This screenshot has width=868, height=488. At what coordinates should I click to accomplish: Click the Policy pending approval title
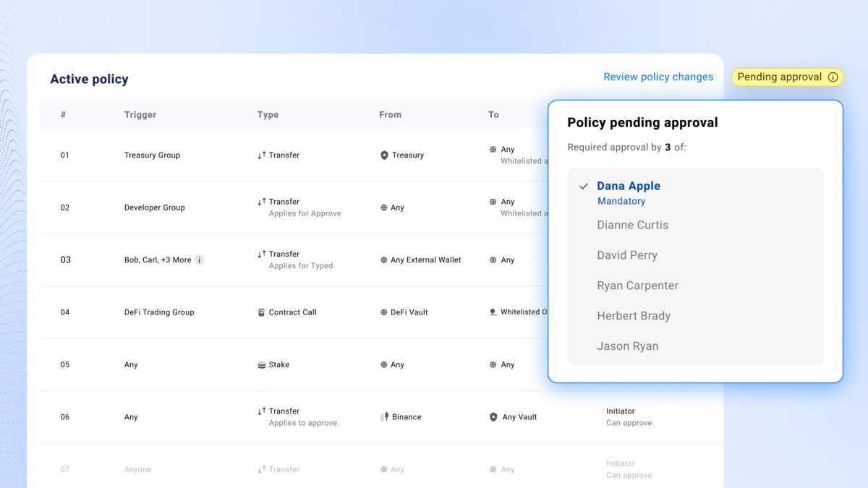[642, 122]
